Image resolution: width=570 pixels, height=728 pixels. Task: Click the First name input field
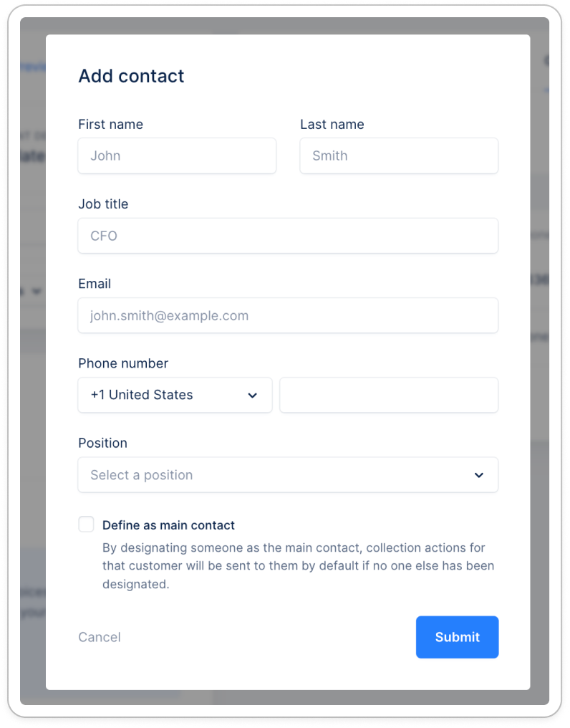(176, 155)
